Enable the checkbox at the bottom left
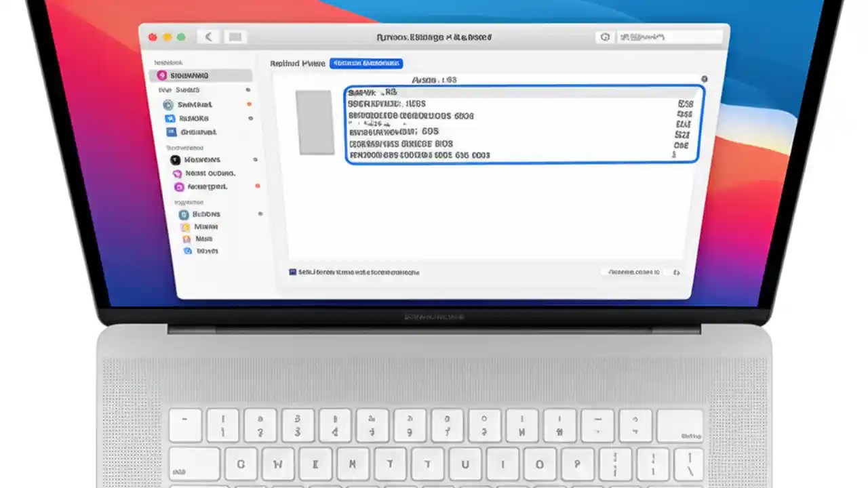 pos(292,272)
